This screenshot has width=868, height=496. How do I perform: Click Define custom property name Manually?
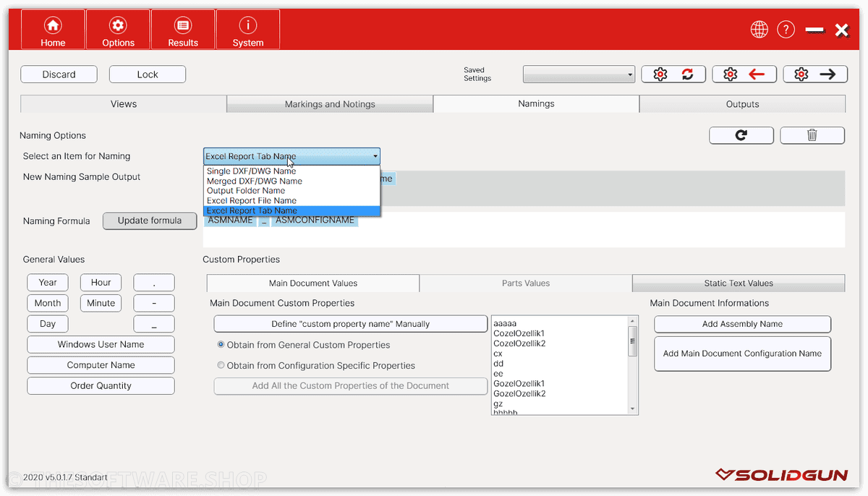point(350,324)
